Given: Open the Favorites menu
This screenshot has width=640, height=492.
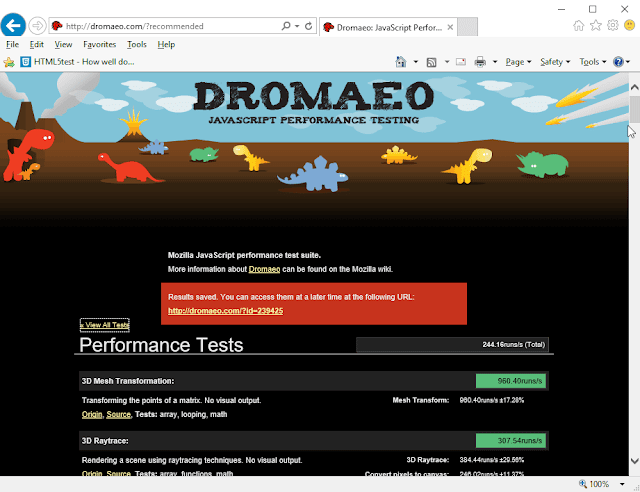Looking at the screenshot, I should click(100, 45).
